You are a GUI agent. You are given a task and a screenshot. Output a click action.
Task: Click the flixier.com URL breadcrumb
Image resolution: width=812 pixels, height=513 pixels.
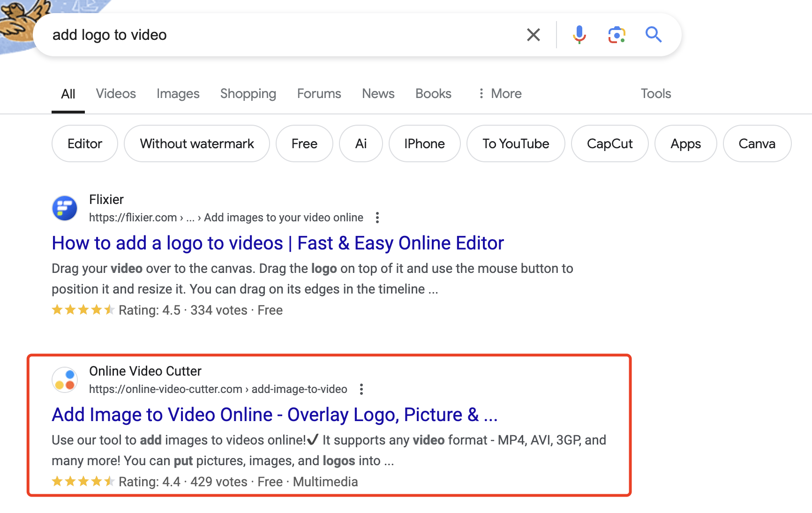tap(226, 218)
